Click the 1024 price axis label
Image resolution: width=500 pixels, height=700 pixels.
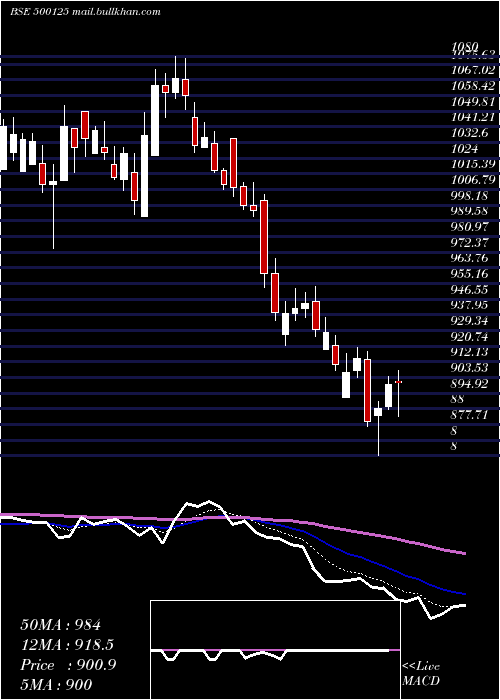[x=464, y=148]
